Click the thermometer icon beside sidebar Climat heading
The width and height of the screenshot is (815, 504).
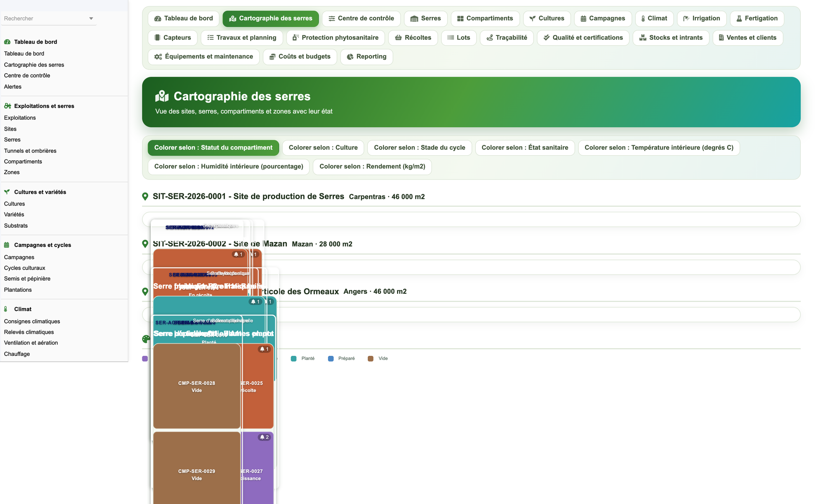pyautogui.click(x=6, y=309)
